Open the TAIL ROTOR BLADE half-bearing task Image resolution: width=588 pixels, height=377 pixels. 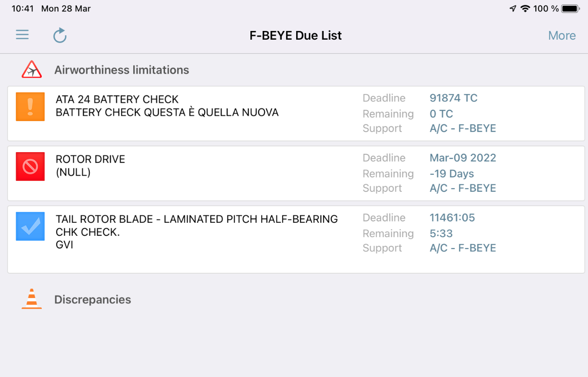click(x=296, y=239)
